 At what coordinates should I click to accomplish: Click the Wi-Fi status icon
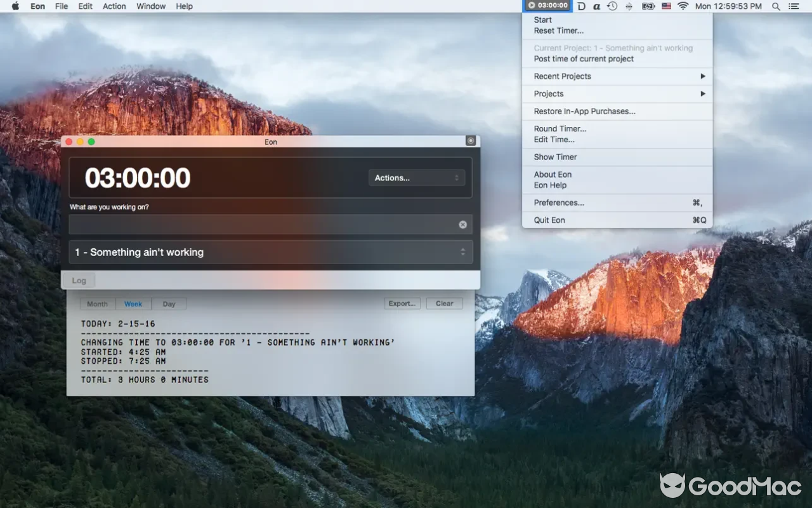pos(683,6)
